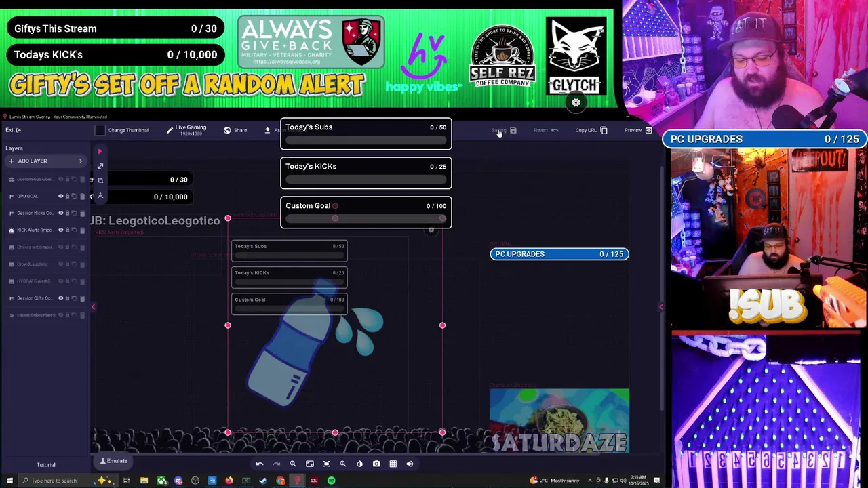Screen dimensions: 868x488
Task: Open the weather widget showing Mostly sunny
Action: pos(555,481)
